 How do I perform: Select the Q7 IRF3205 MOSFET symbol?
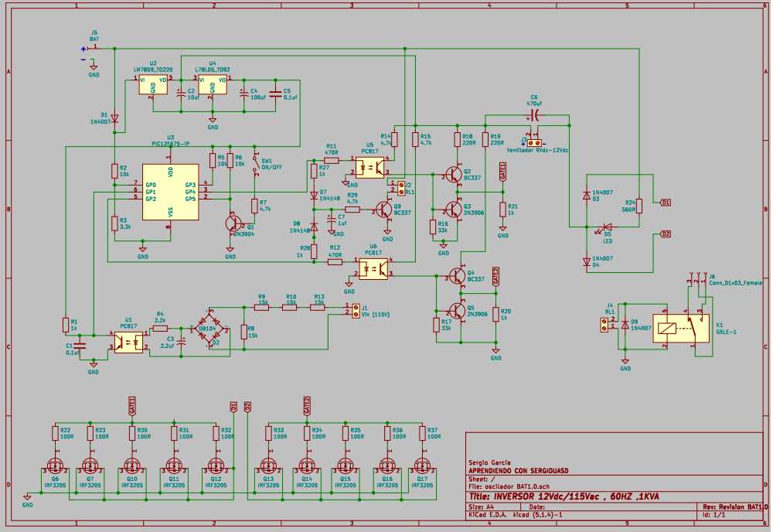pyautogui.click(x=90, y=465)
